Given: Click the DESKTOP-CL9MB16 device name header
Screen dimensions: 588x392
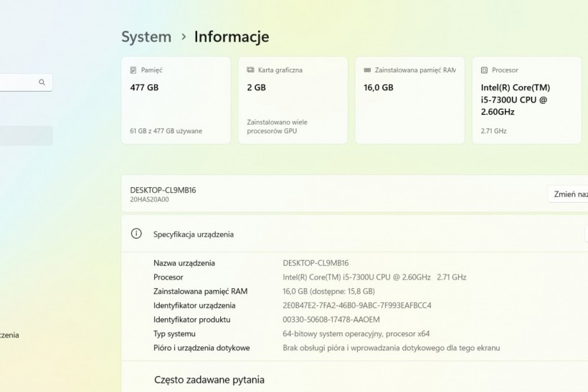Looking at the screenshot, I should (x=163, y=190).
